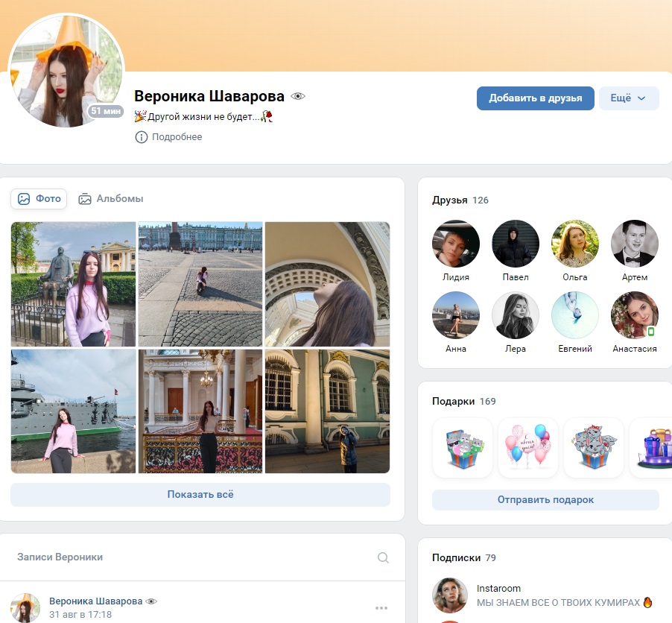Open the post search magnifier icon
Viewport: 672px width, 623px height.
tap(383, 557)
